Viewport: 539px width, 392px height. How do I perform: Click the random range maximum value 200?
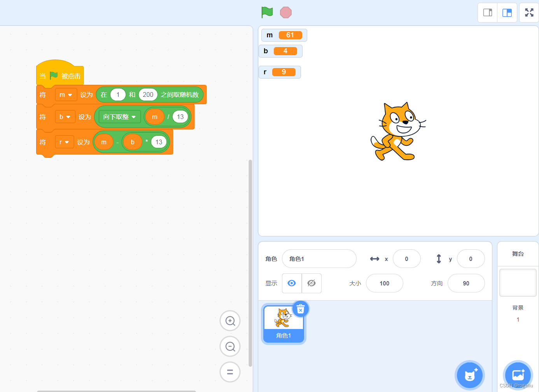pos(148,94)
